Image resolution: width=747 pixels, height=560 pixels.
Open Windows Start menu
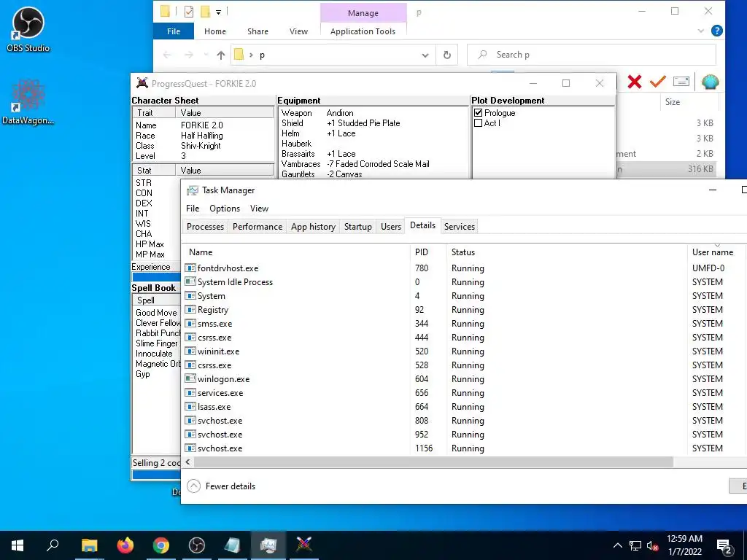click(x=18, y=545)
